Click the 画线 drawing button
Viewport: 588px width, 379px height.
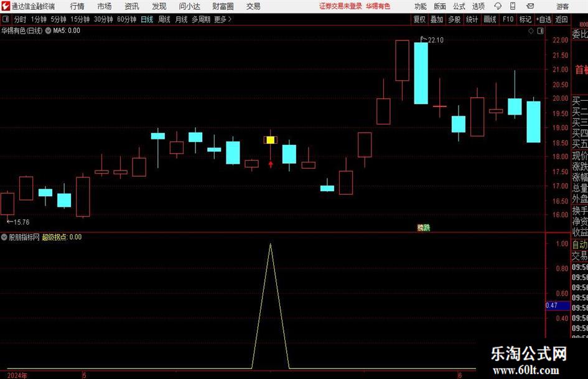coord(490,19)
